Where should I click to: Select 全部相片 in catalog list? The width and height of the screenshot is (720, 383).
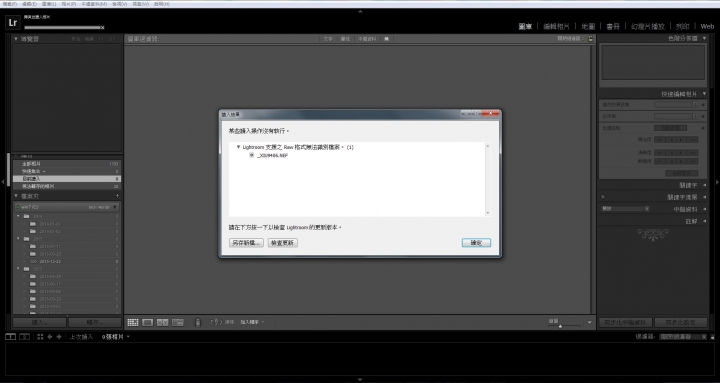[x=67, y=163]
